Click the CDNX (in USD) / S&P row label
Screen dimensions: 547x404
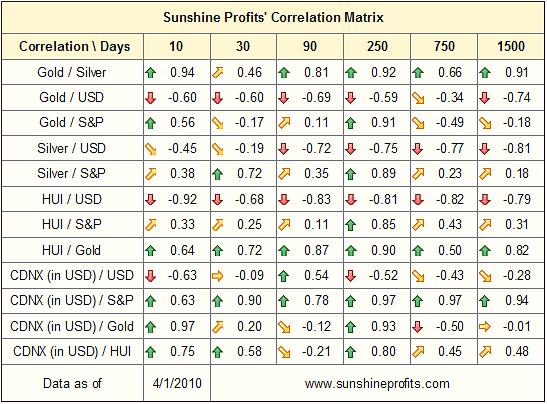point(72,300)
